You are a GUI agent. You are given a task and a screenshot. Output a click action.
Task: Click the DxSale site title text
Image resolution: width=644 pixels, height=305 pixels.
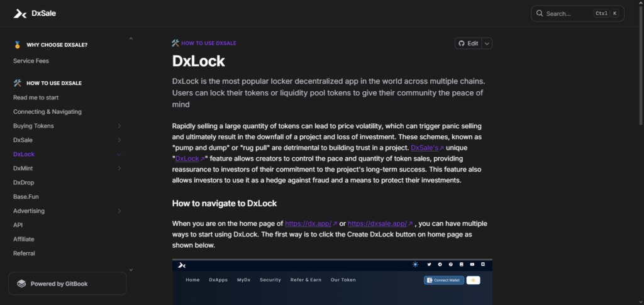tap(43, 14)
